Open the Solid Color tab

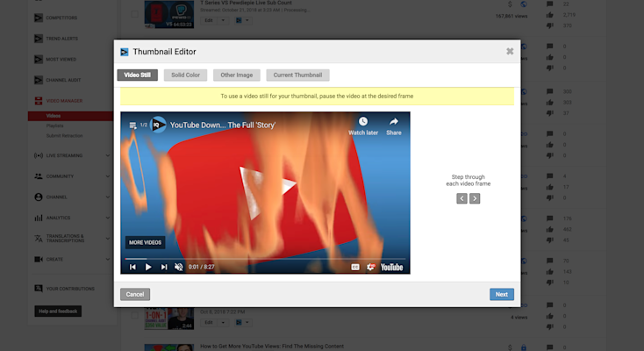pos(185,75)
